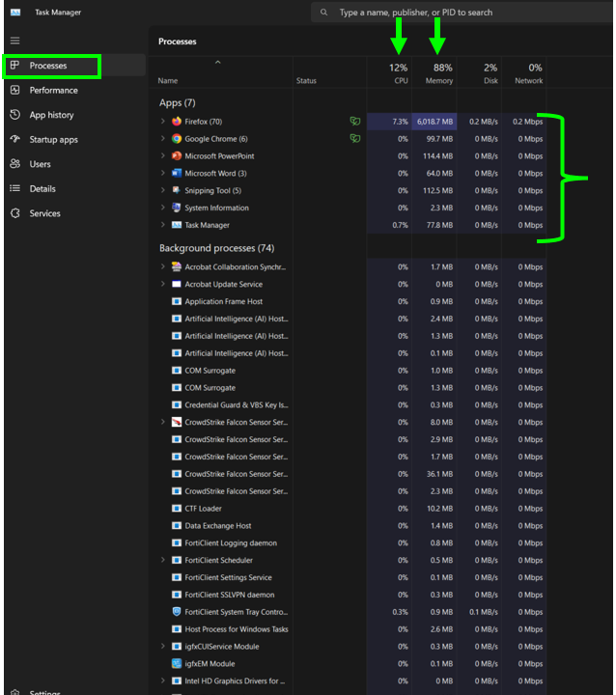This screenshot has height=695, width=616.
Task: Expand the Google Chrome process group
Action: [x=162, y=139]
